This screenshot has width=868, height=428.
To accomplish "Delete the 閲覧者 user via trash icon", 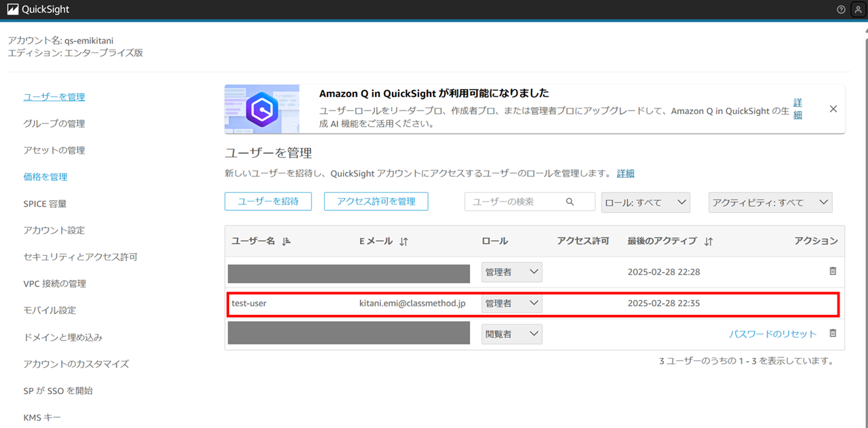I will 833,333.
